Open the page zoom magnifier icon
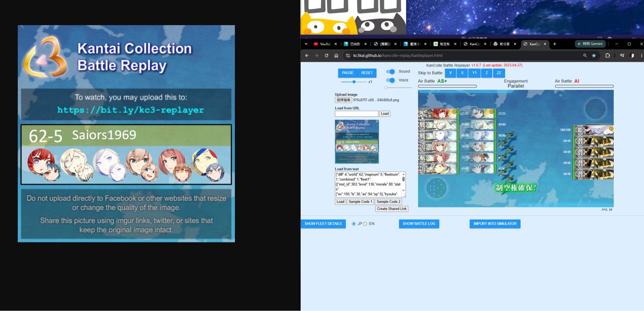The width and height of the screenshot is (644, 311). 585,56
